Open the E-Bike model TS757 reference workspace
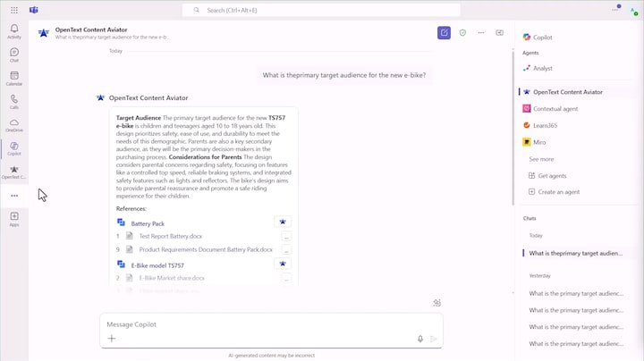The image size is (644, 361). (x=157, y=265)
